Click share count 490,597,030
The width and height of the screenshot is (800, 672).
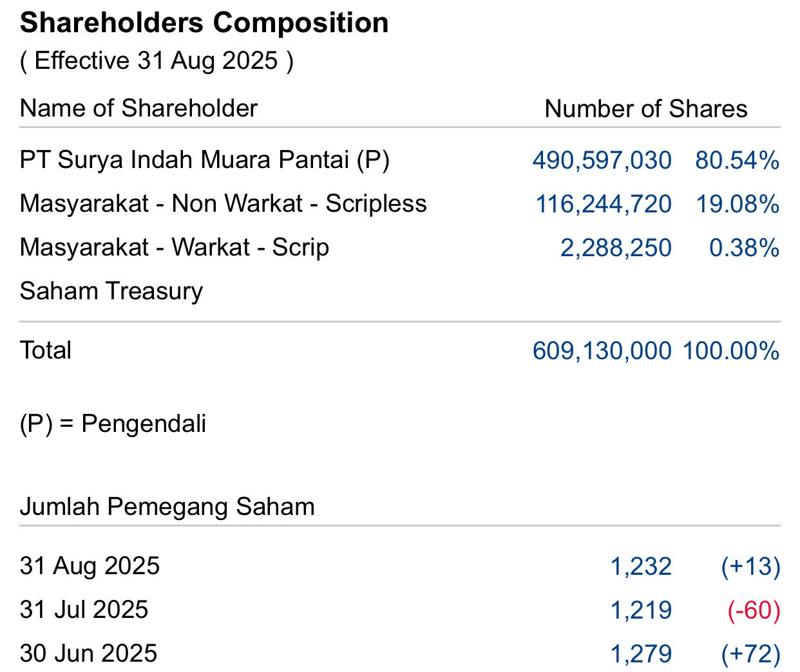coord(602,160)
